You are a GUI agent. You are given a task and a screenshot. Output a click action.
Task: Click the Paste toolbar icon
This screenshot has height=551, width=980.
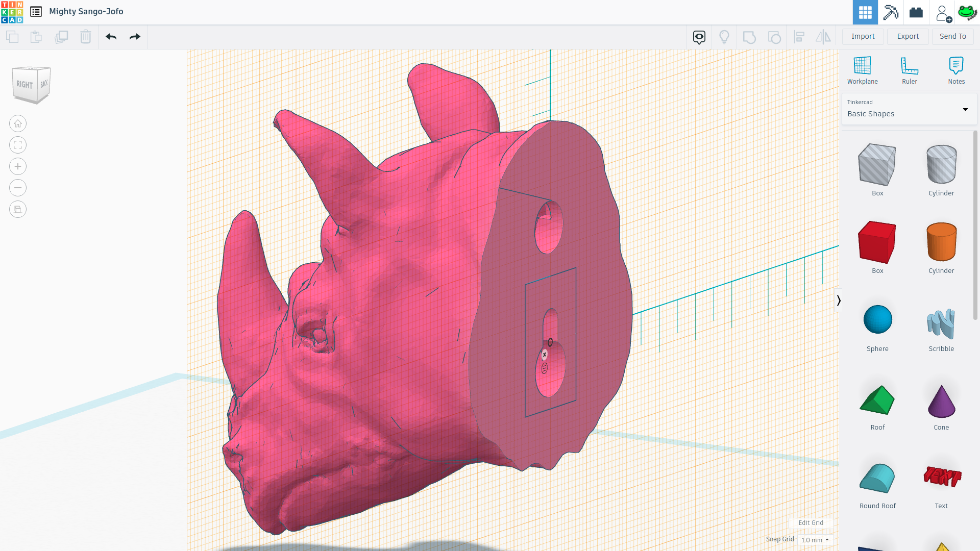click(36, 37)
